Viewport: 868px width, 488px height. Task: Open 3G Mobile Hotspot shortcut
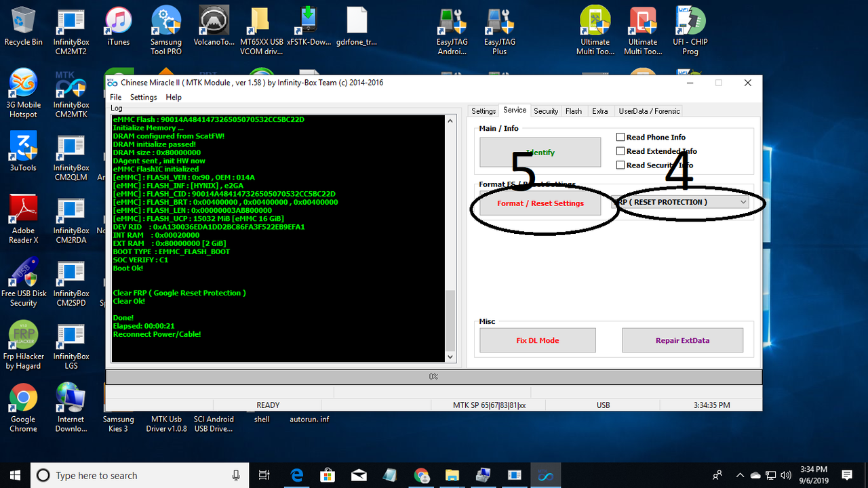click(x=24, y=94)
